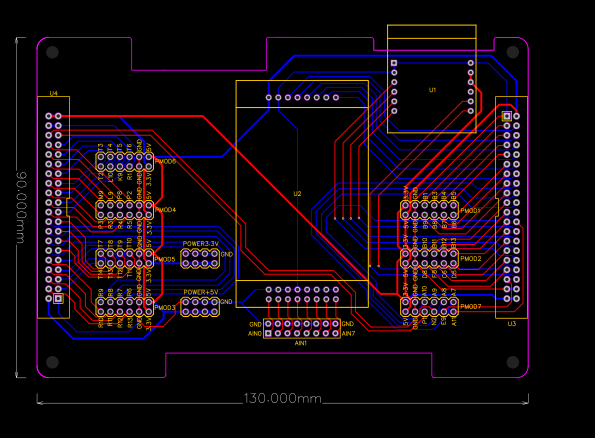Click the square pin-1 pad of U1
Viewport: 595px width, 438px height.
coord(394,63)
